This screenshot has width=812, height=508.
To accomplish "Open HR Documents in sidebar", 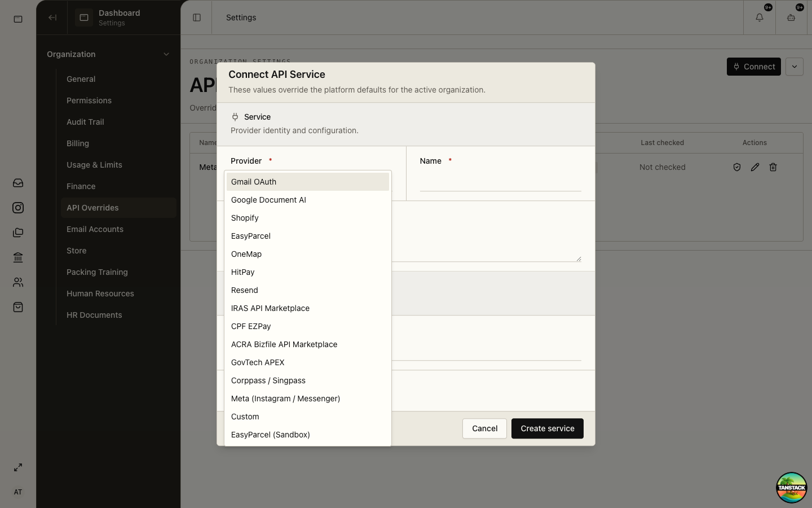I will coord(118,315).
